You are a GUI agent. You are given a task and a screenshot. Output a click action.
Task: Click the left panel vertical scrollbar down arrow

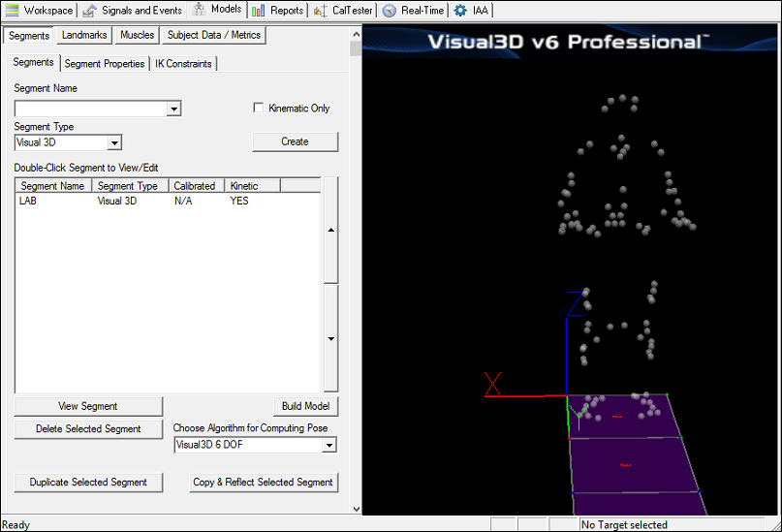(x=356, y=509)
